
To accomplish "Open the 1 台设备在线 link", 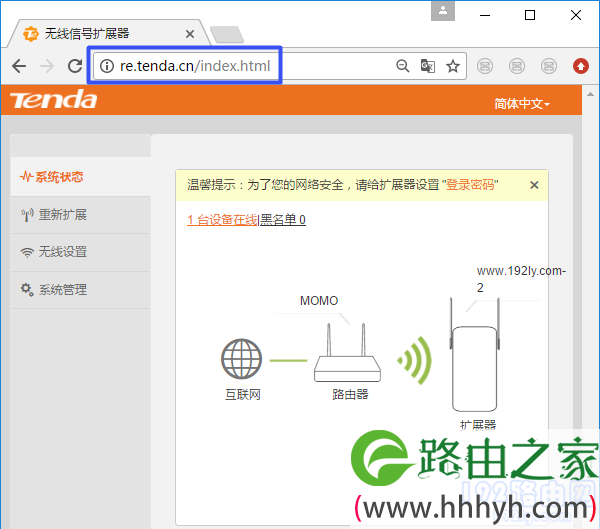I will point(222,220).
